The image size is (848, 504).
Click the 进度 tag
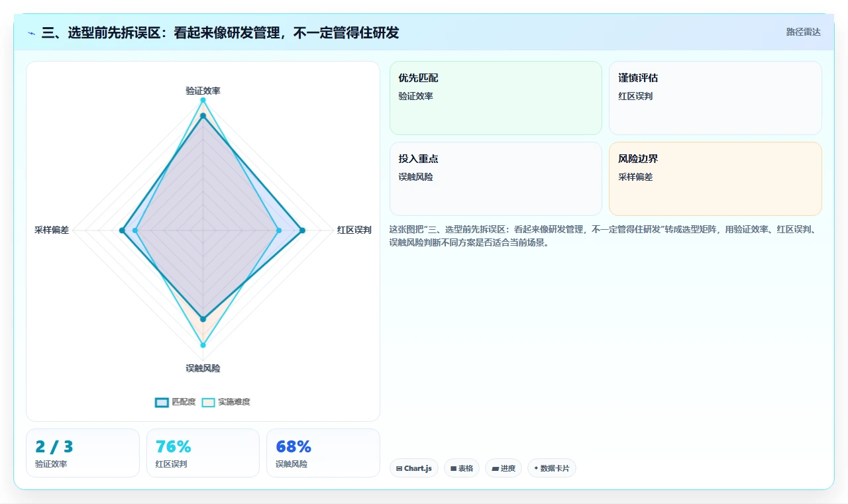[x=503, y=468]
